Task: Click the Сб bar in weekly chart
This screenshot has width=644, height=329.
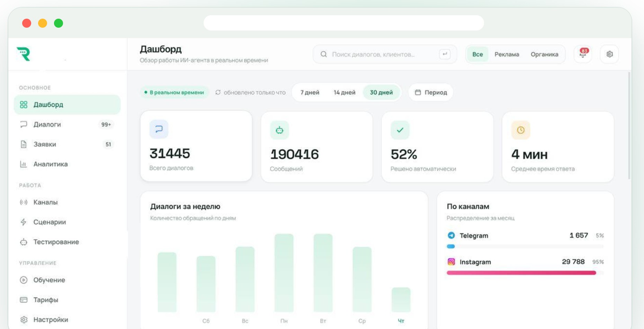Action: pos(206,284)
